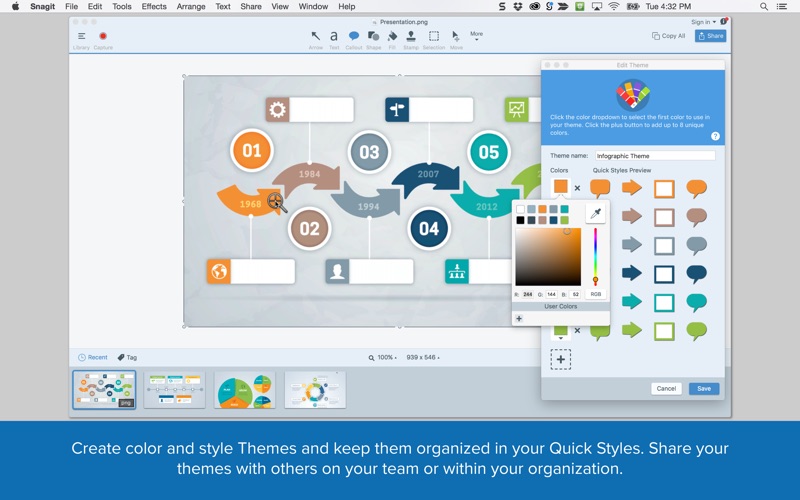Open the Library panel icon

coord(81,36)
